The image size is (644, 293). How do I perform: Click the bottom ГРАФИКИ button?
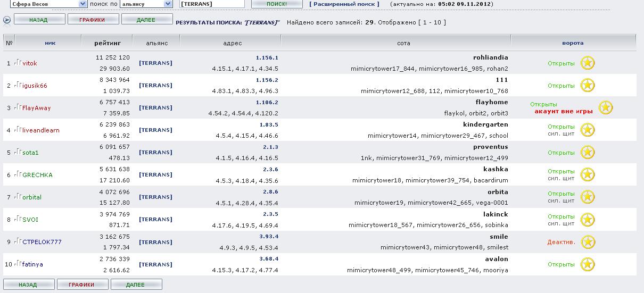pos(82,284)
